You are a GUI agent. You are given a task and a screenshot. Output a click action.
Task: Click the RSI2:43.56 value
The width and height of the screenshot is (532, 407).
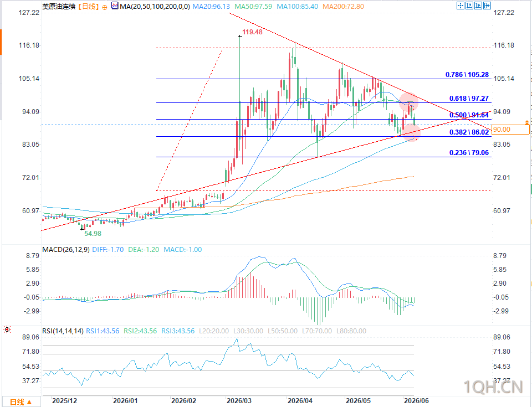point(140,331)
